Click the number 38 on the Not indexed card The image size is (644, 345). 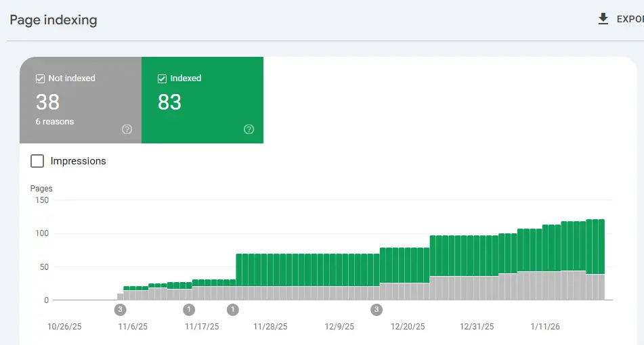(x=47, y=101)
